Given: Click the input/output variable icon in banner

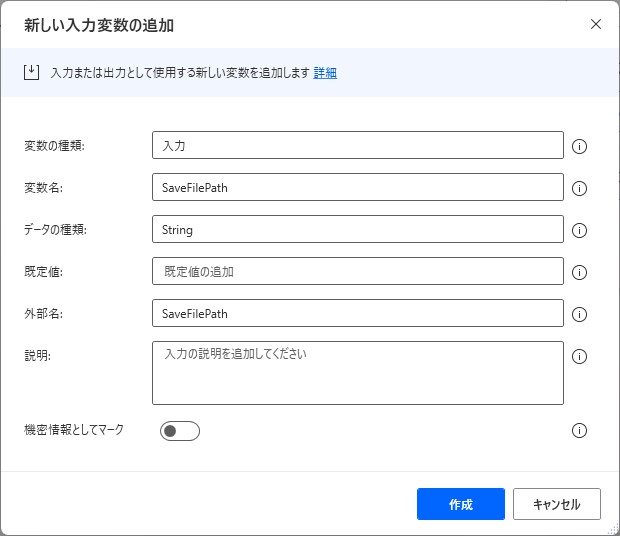Looking at the screenshot, I should tap(31, 72).
